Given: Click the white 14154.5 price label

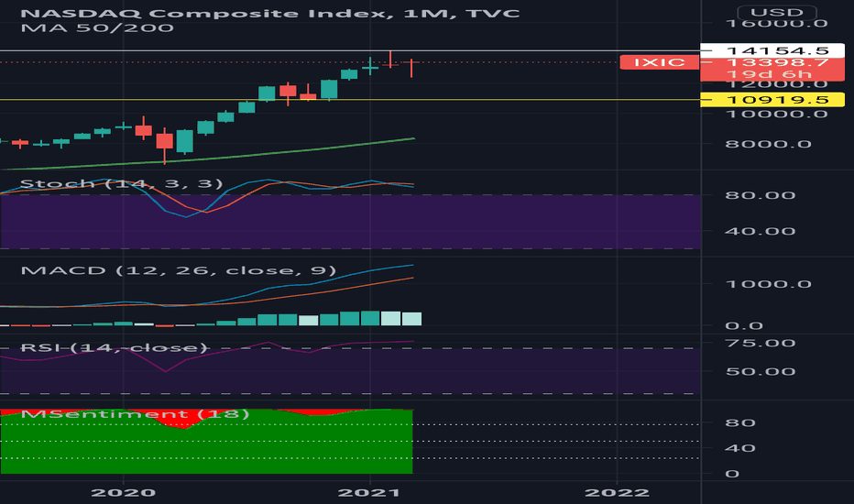Looking at the screenshot, I should (x=772, y=50).
